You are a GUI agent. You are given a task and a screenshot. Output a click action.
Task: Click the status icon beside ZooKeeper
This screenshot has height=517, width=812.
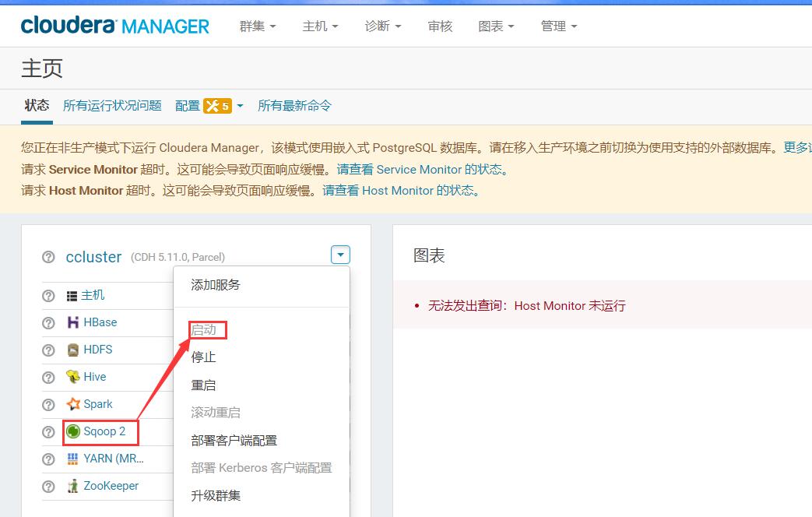click(48, 487)
